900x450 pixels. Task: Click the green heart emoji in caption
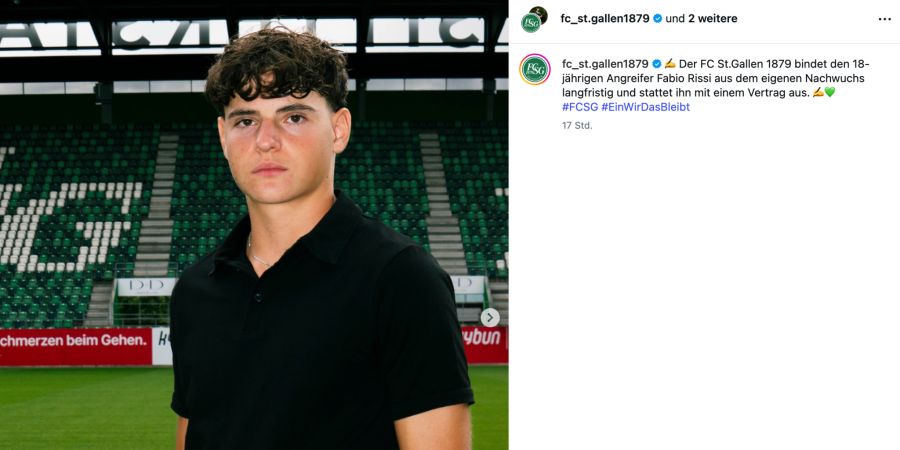pos(830,92)
